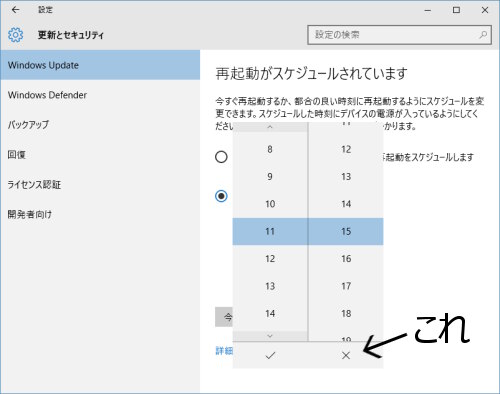
Task: Click the search magnifier icon
Action: (x=483, y=35)
